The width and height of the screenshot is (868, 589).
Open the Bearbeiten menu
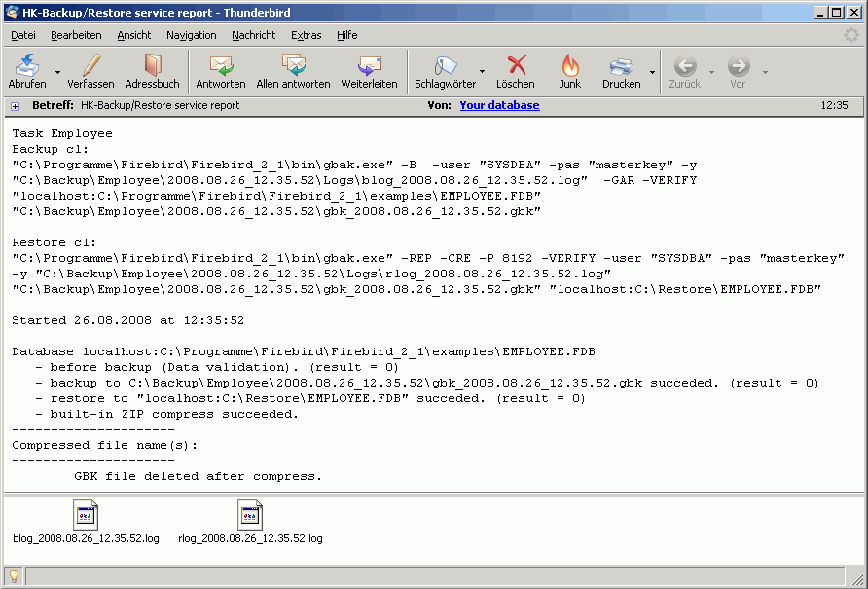pos(77,35)
